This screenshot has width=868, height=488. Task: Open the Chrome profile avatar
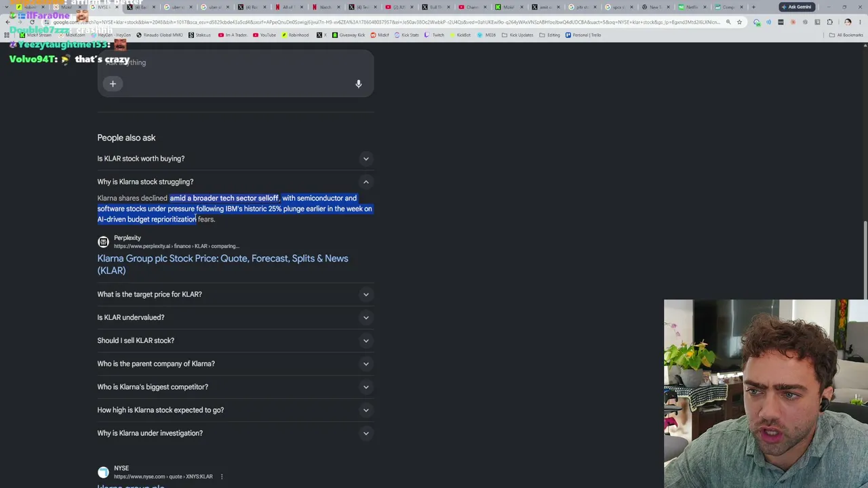(x=848, y=22)
